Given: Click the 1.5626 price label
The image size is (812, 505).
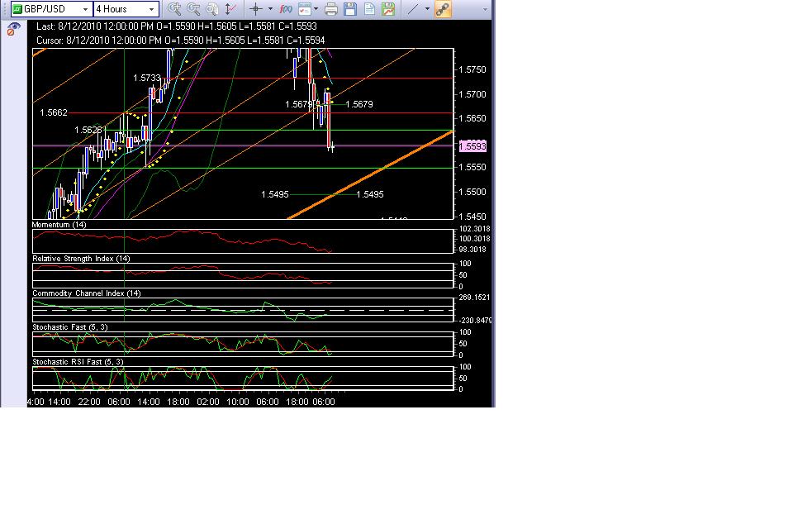Looking at the screenshot, I should click(88, 130).
